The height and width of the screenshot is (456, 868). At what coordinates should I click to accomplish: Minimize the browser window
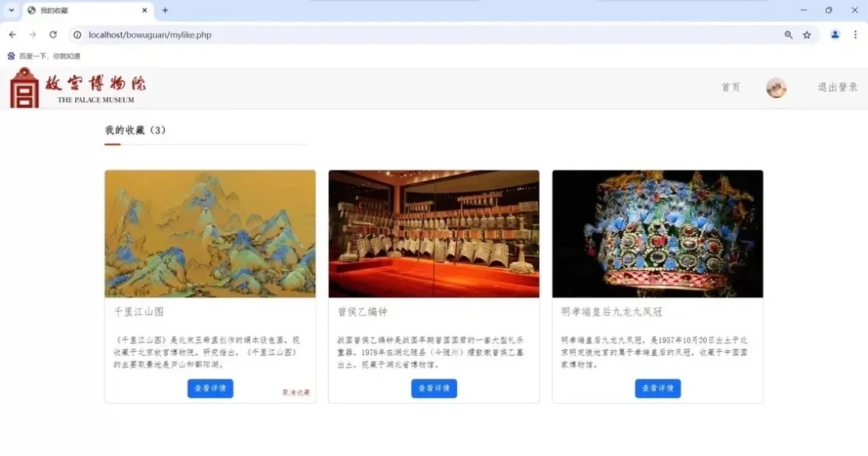(803, 10)
